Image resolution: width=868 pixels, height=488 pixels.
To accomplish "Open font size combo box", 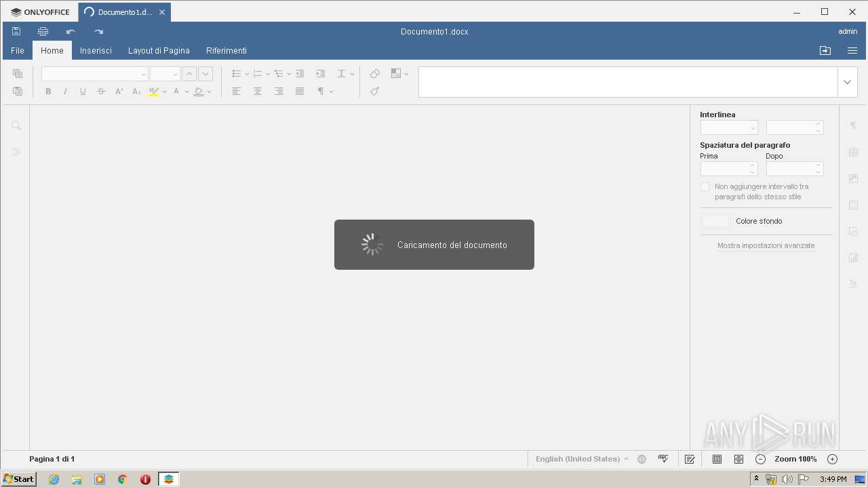I will 165,74.
